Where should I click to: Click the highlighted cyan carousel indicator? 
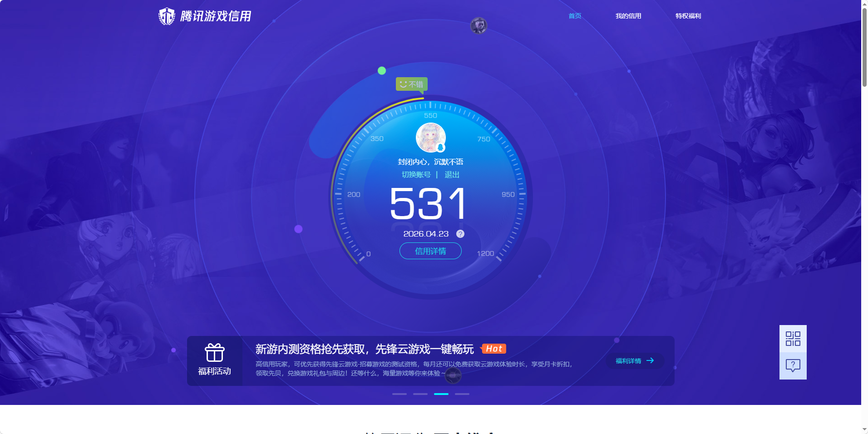tap(441, 394)
